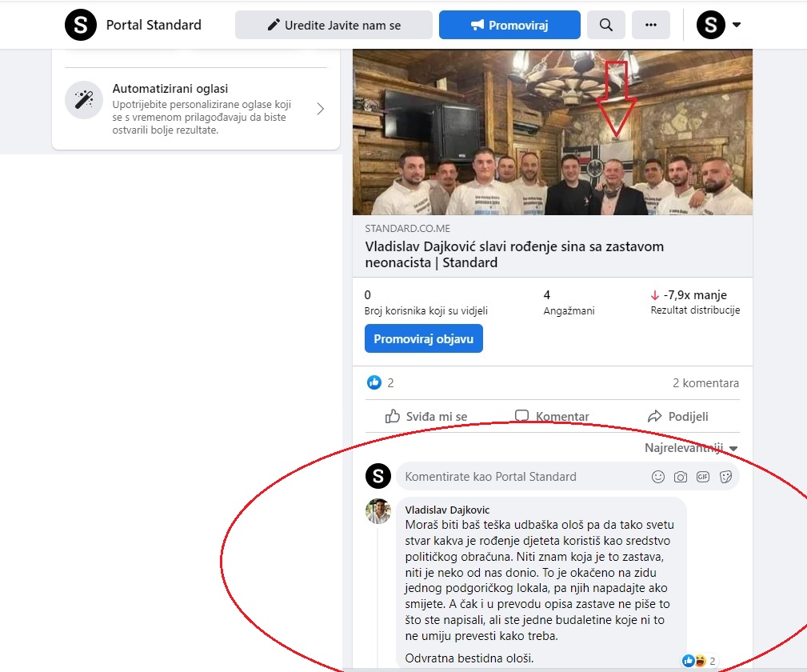Open the three-dots more options menu
Image resolution: width=807 pixels, height=672 pixels.
point(650,25)
